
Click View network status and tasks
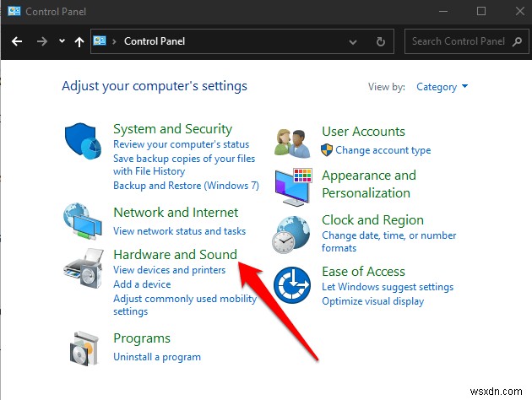180,231
